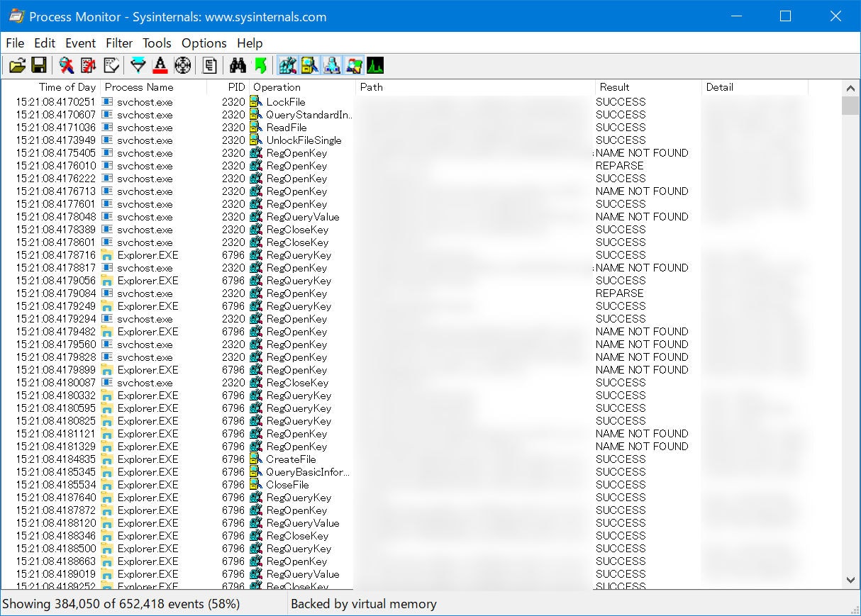Click the Explorer.EXE folder icon at 15:21:08.4179056

[107, 281]
